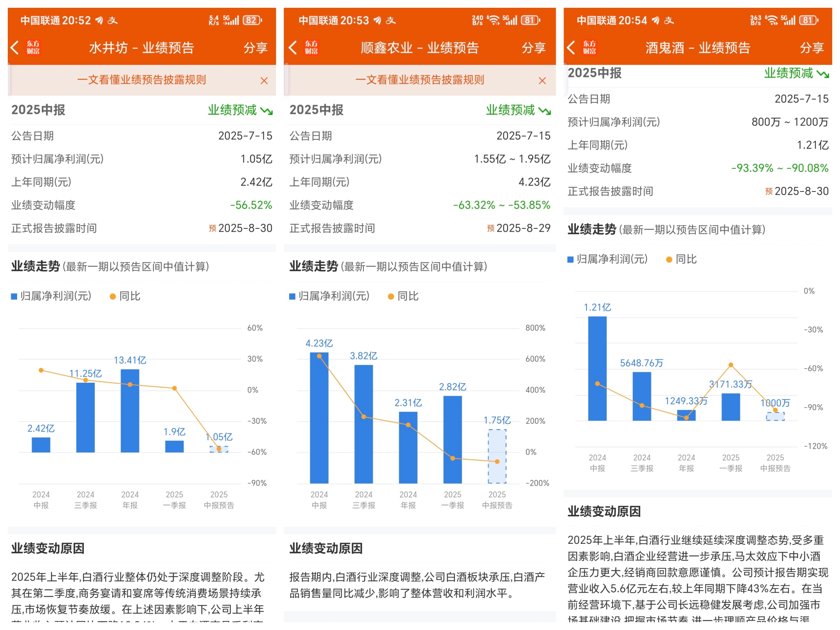The height and width of the screenshot is (630, 840).
Task: Tap battery indicator showing 82 in status bar
Action: 252,20
